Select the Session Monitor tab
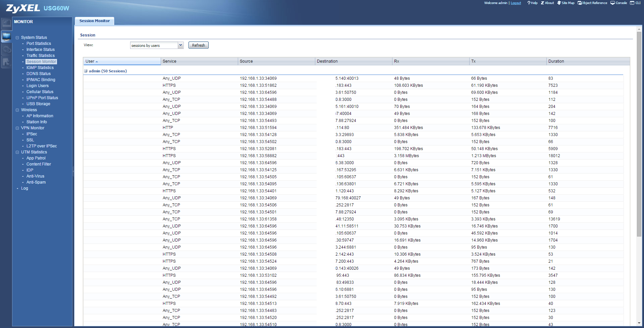 click(x=95, y=21)
